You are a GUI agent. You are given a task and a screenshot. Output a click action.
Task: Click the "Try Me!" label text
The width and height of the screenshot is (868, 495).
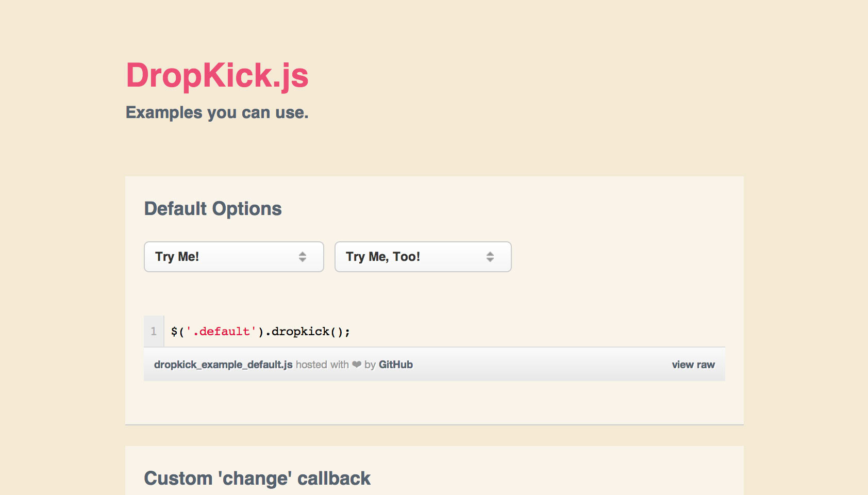point(177,257)
